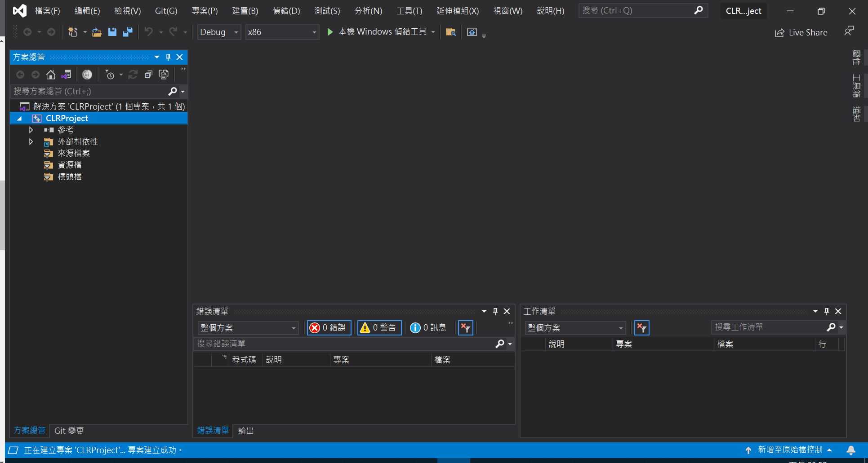Open the 編輯(E) menu
The image size is (868, 463).
[x=87, y=11]
